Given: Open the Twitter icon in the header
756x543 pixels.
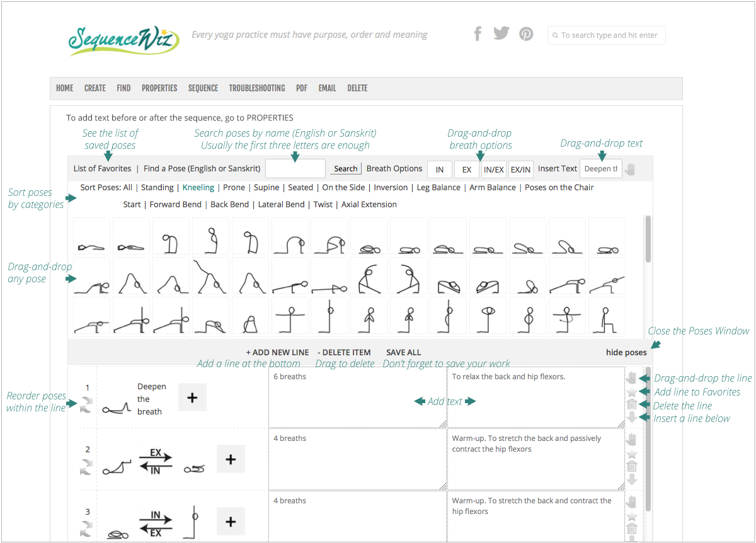Looking at the screenshot, I should 501,33.
